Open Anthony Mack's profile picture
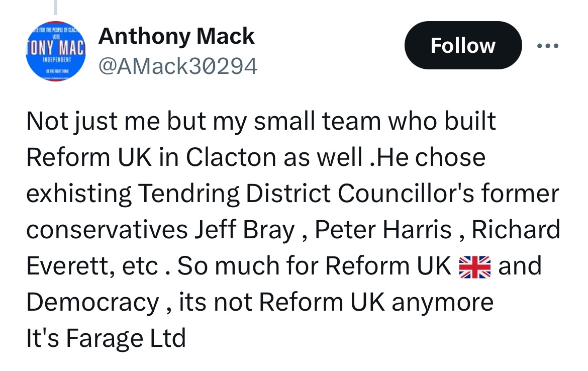Viewport: 588px width, 371px height. 55,51
